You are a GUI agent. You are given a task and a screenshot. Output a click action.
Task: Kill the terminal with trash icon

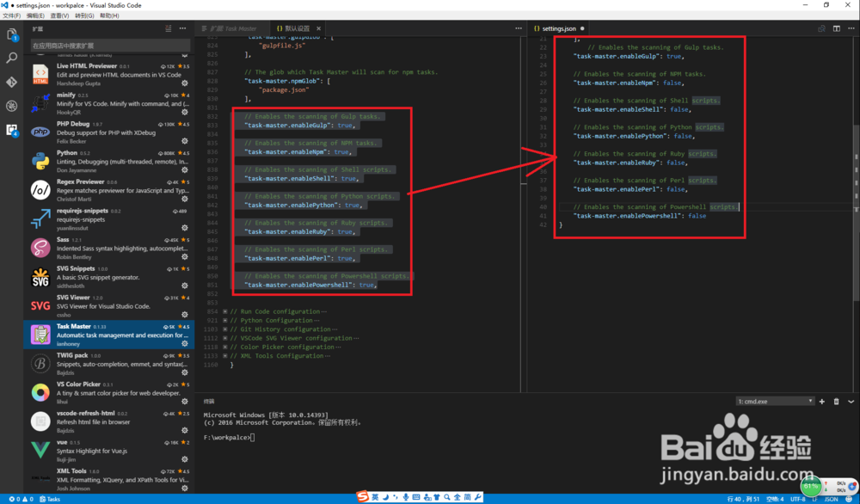click(837, 402)
